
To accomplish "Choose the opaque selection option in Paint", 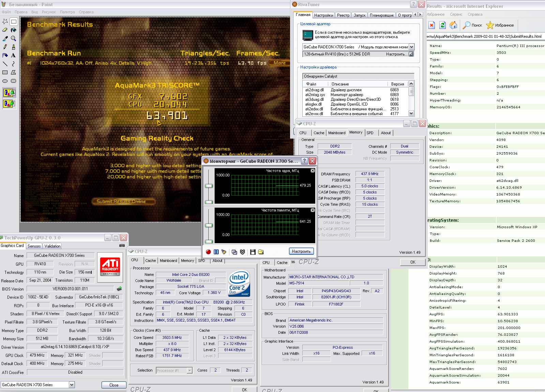I will (x=9, y=93).
